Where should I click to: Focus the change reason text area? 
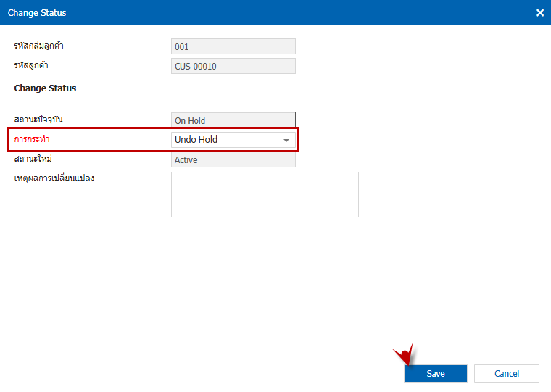[265, 194]
